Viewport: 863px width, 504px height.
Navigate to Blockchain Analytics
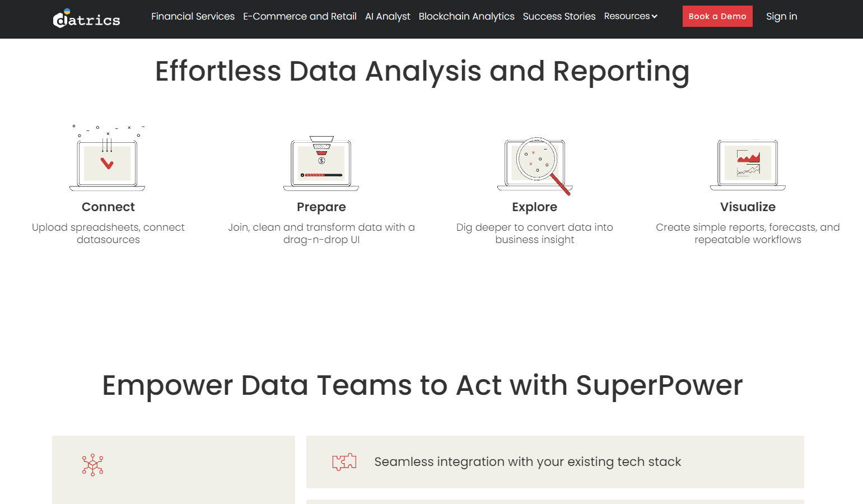(467, 16)
